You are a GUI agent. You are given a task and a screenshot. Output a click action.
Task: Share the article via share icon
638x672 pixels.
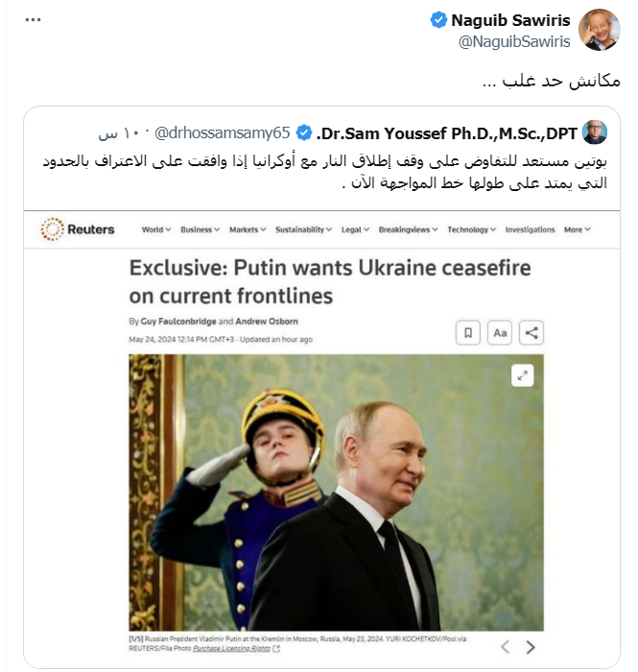(x=532, y=333)
